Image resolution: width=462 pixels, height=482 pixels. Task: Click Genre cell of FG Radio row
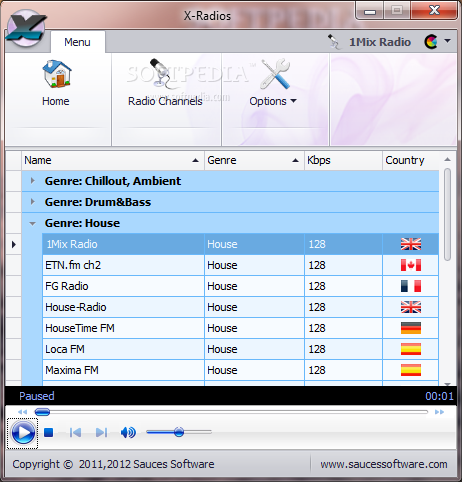[x=254, y=286]
